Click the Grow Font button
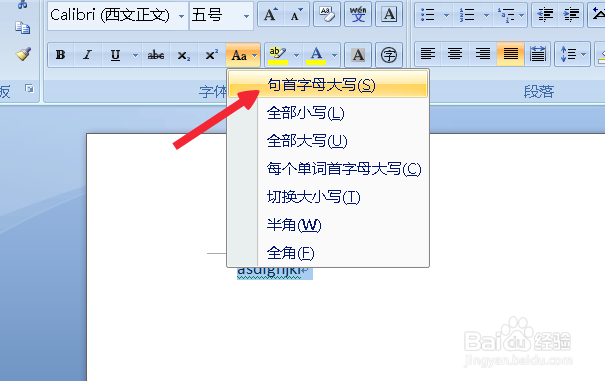The image size is (605, 381). tap(270, 15)
